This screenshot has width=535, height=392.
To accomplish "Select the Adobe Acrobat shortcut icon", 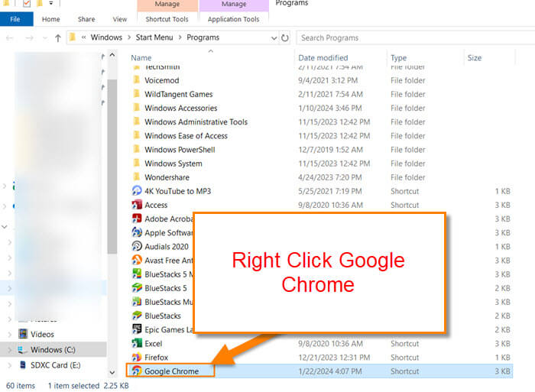I will click(137, 219).
